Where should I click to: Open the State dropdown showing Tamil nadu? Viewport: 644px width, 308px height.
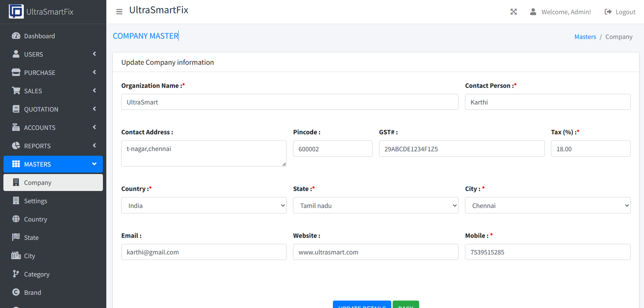376,205
